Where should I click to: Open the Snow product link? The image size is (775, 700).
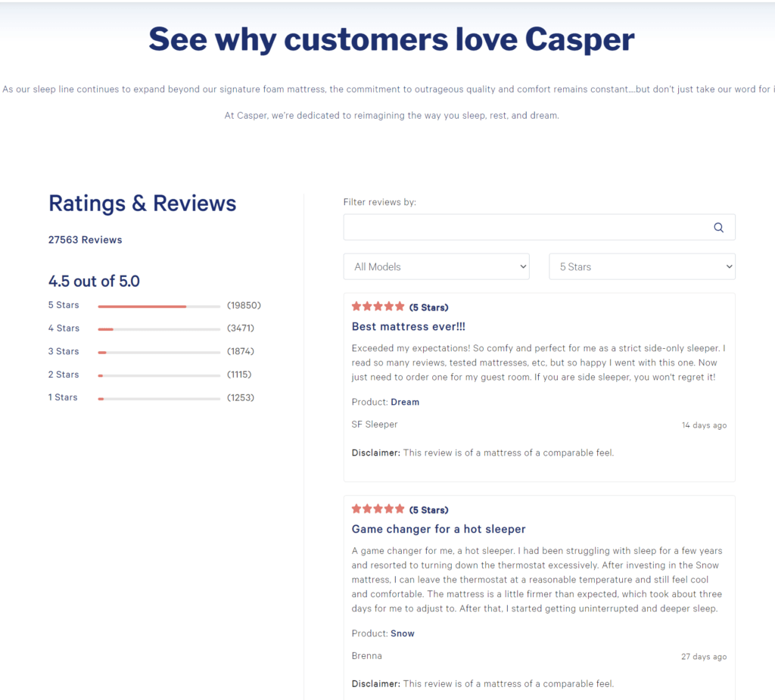pyautogui.click(x=402, y=633)
